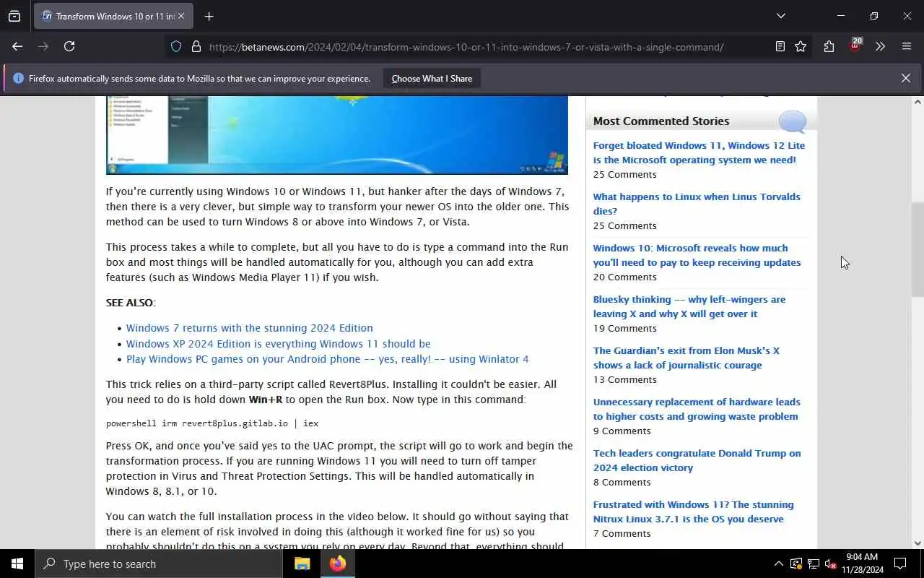Screen dimensions: 924x578
Task: Open Bluesky thinking left-wingers story
Action: pos(689,306)
